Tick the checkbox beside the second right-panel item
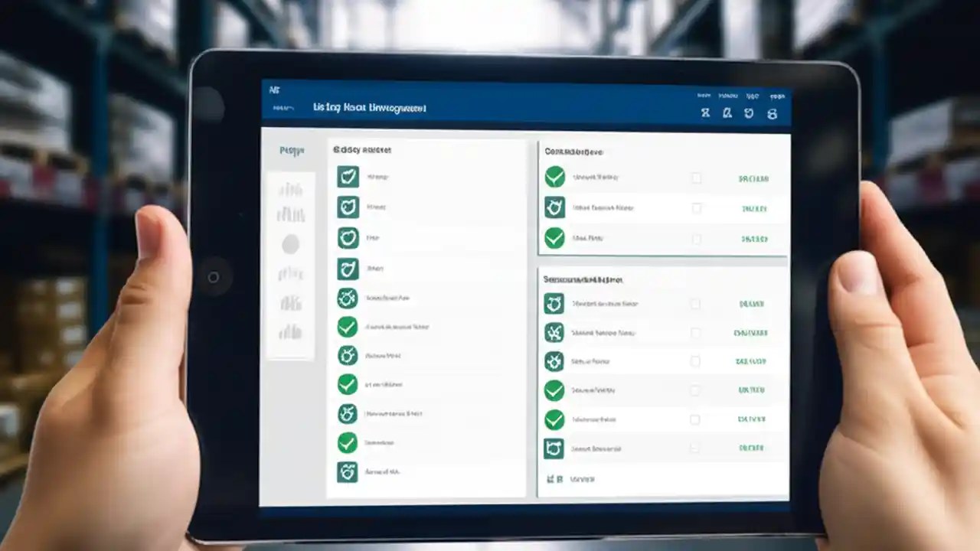 coord(696,207)
